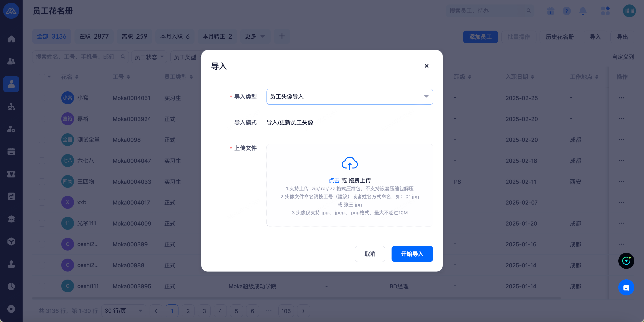Open the 导入类型 dropdown
644x322 pixels.
click(350, 97)
